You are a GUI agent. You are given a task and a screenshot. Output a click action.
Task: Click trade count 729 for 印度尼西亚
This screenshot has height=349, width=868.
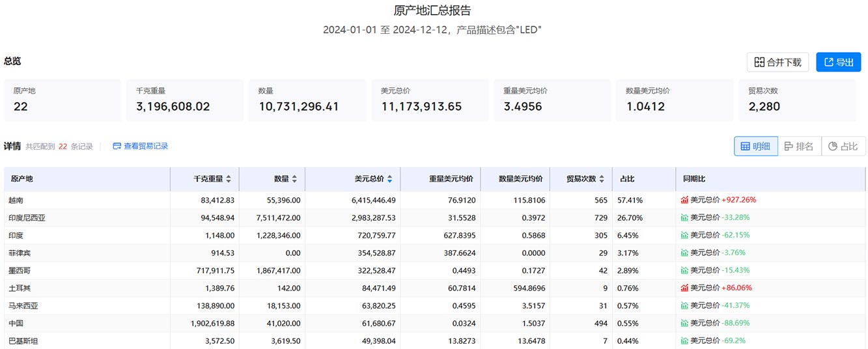point(601,217)
